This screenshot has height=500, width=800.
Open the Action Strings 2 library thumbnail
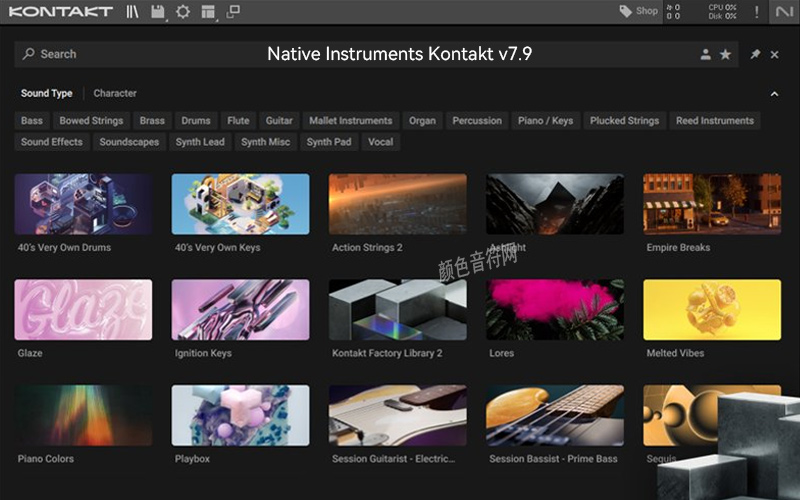coord(397,204)
